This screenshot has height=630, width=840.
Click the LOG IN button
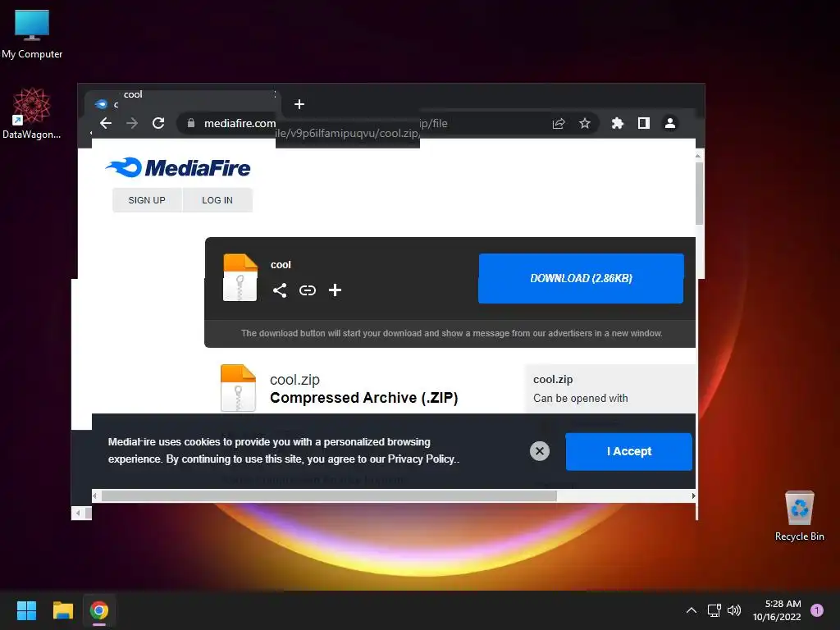217,200
